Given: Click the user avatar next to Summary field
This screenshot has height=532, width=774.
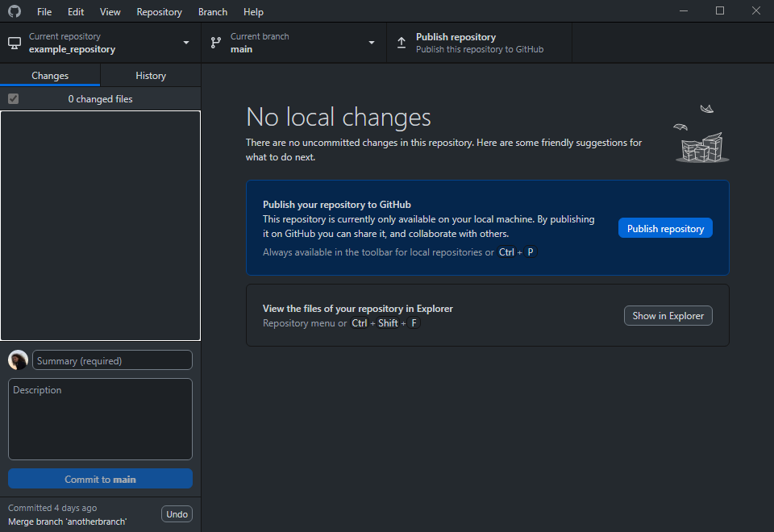Looking at the screenshot, I should 18,360.
